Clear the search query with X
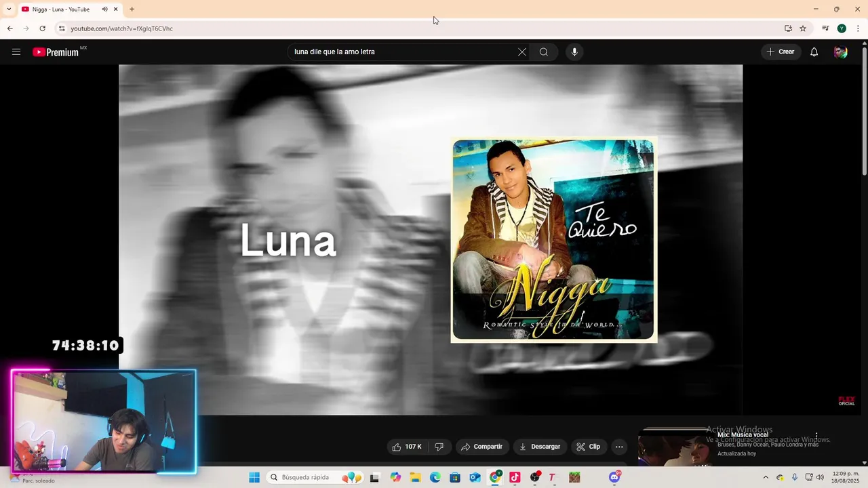 tap(521, 52)
